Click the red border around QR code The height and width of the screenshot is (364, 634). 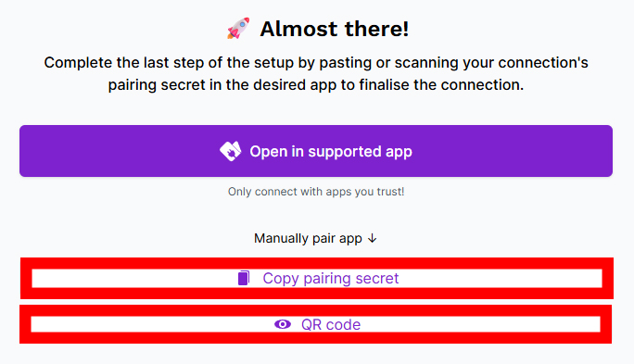[x=315, y=310]
